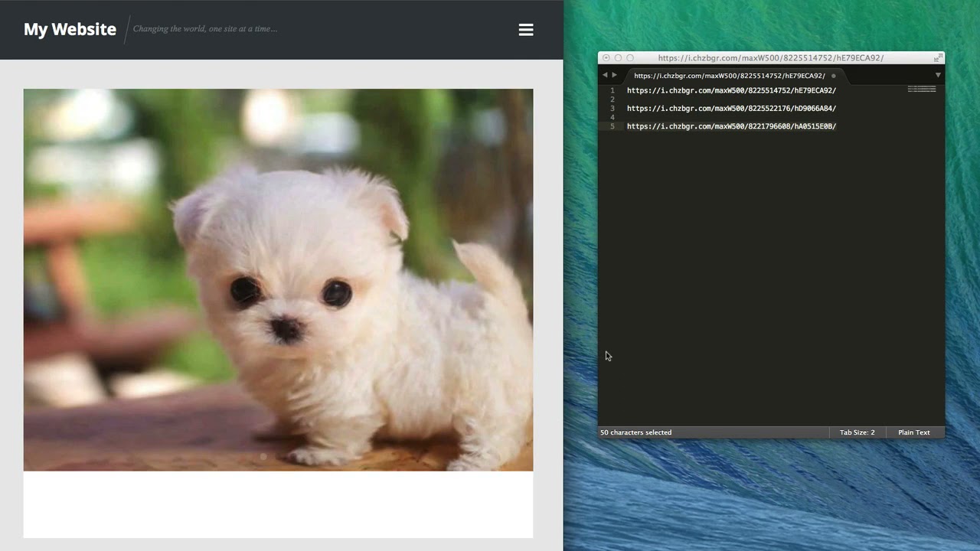The height and width of the screenshot is (551, 980).
Task: Click the white puppy image
Action: [278, 279]
